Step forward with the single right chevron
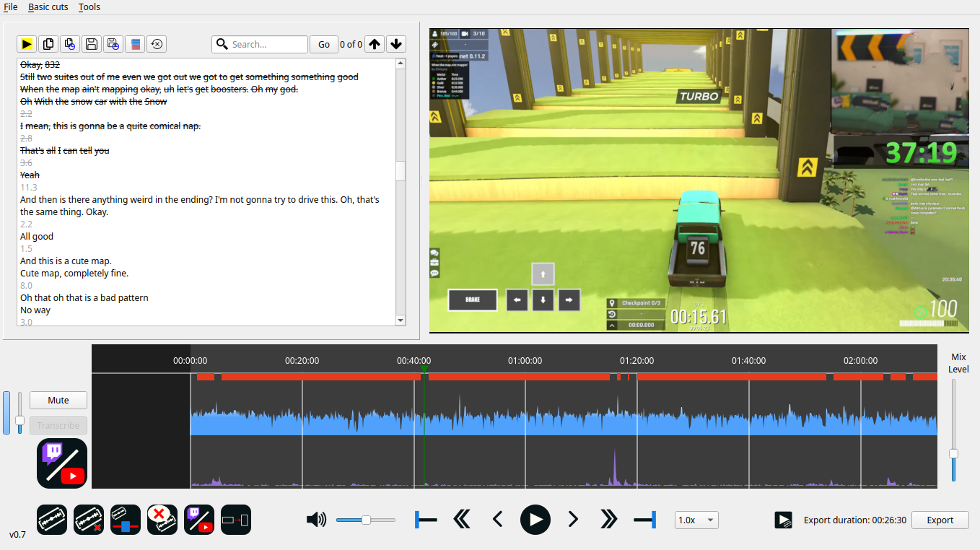The image size is (980, 550). coord(573,520)
